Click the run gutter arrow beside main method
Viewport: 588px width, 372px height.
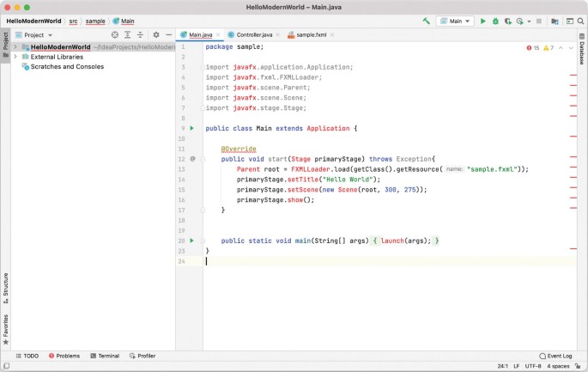tap(192, 241)
